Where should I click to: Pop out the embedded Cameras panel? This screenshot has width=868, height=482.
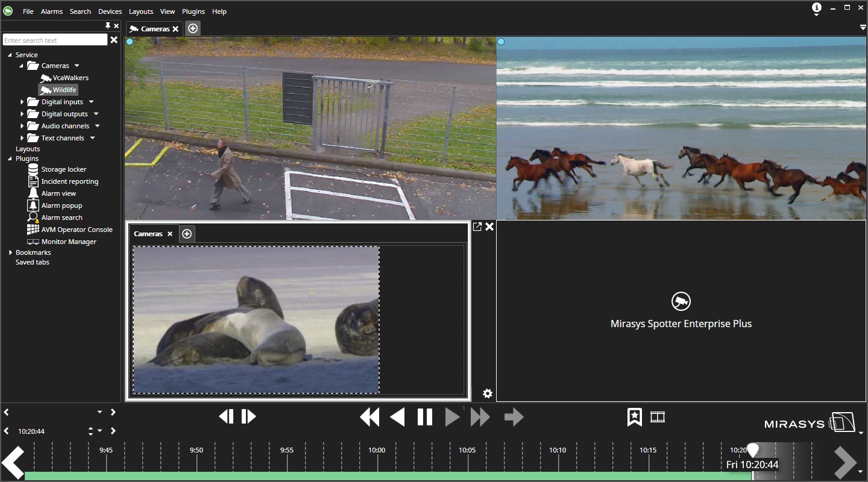[x=477, y=227]
